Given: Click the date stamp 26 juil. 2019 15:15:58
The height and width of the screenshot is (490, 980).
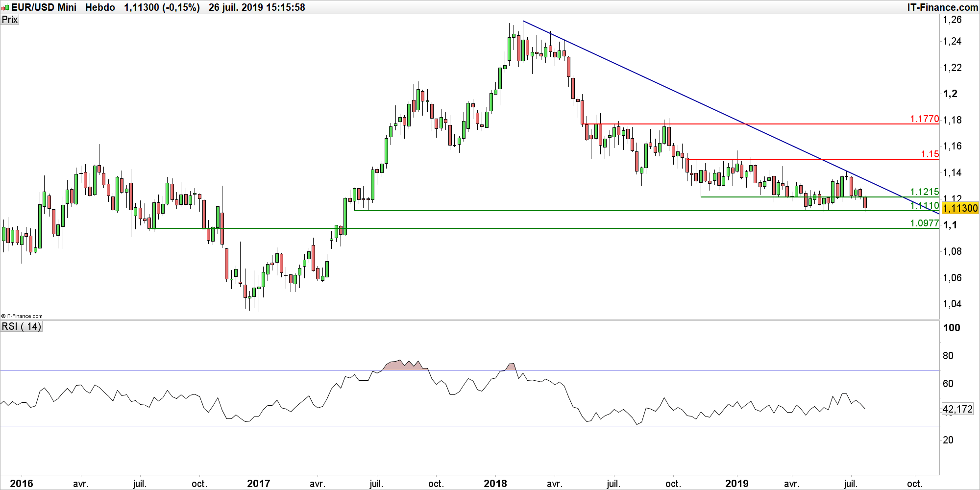Looking at the screenshot, I should click(257, 7).
